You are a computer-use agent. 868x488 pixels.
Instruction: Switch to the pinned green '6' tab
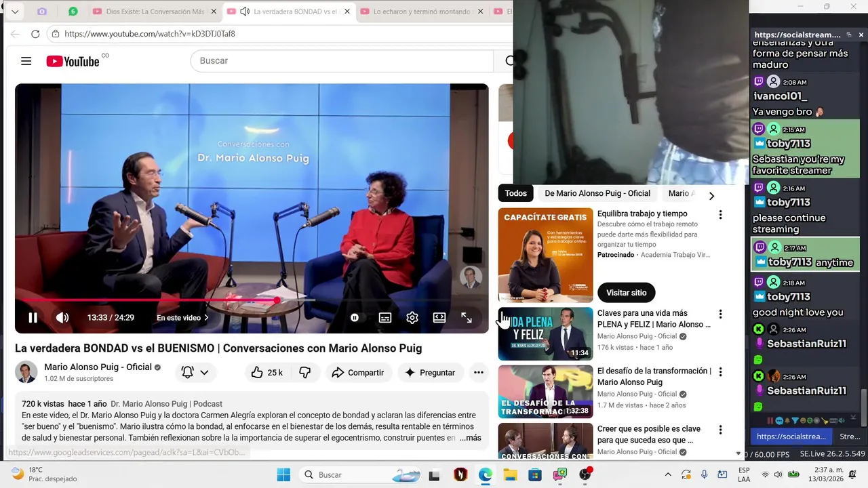click(73, 12)
